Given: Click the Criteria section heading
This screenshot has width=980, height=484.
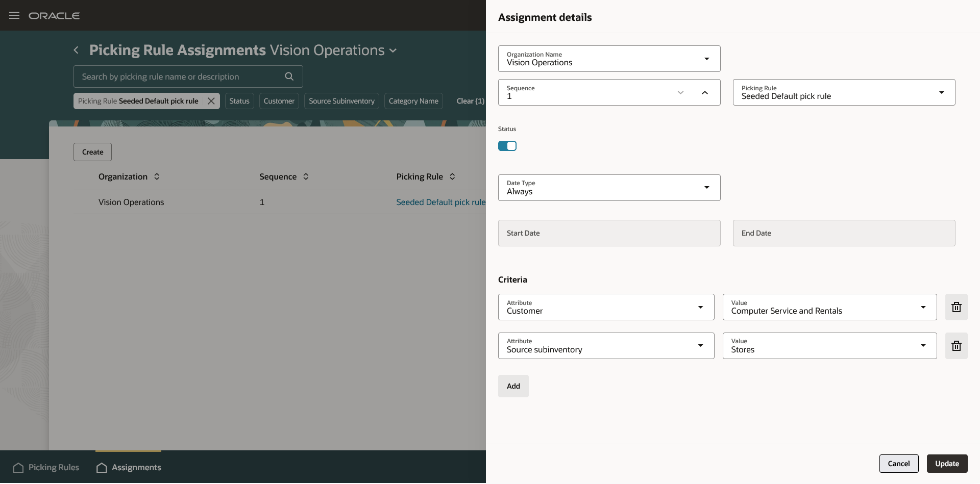Looking at the screenshot, I should click(x=512, y=279).
